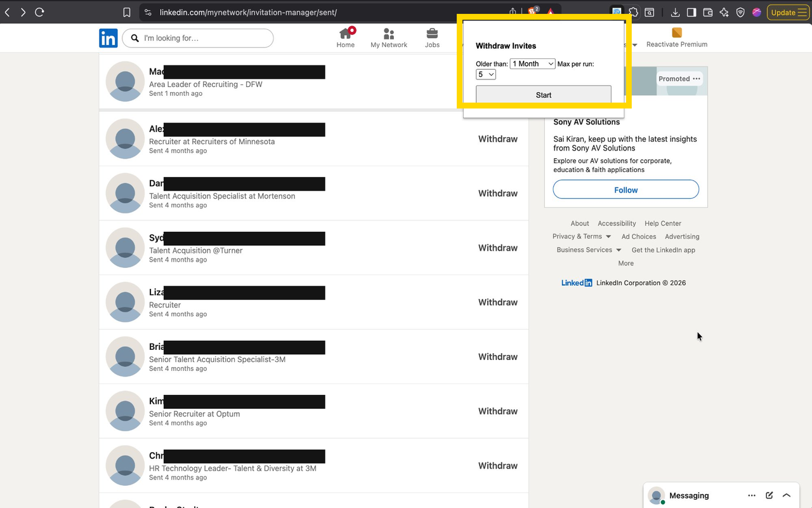Withdraw invite in the row titled just Recruiter

coord(498,302)
